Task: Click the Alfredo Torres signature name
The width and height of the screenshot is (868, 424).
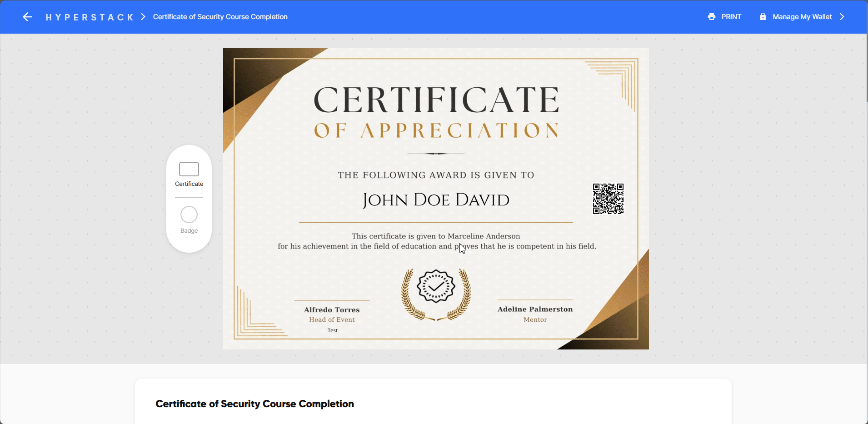Action: coord(332,310)
